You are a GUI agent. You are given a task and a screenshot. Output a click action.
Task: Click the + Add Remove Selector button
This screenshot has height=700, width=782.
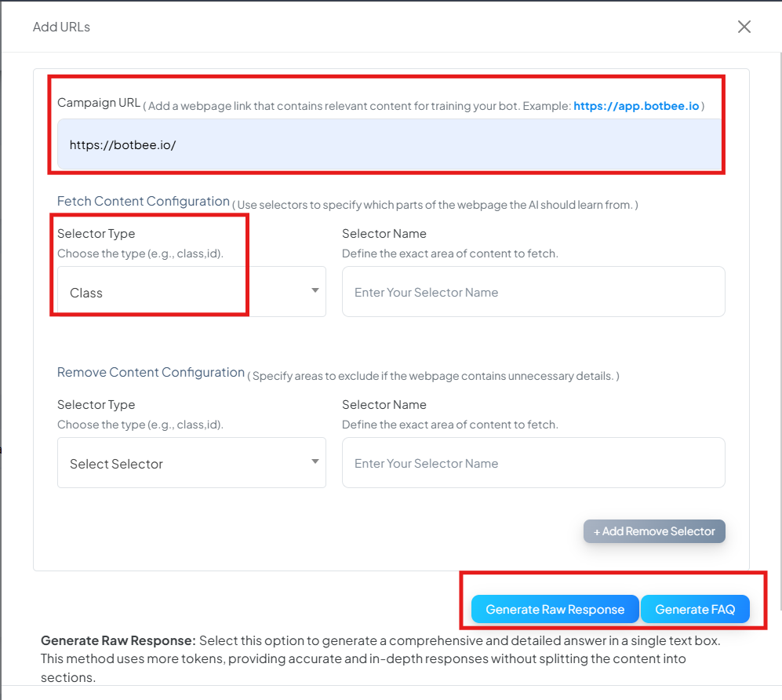pos(654,531)
